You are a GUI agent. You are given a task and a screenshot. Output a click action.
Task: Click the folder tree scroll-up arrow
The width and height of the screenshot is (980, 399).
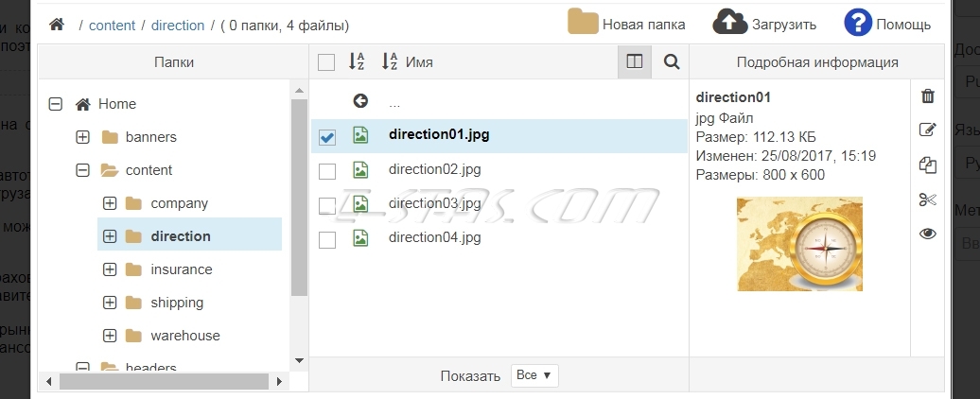tap(299, 91)
